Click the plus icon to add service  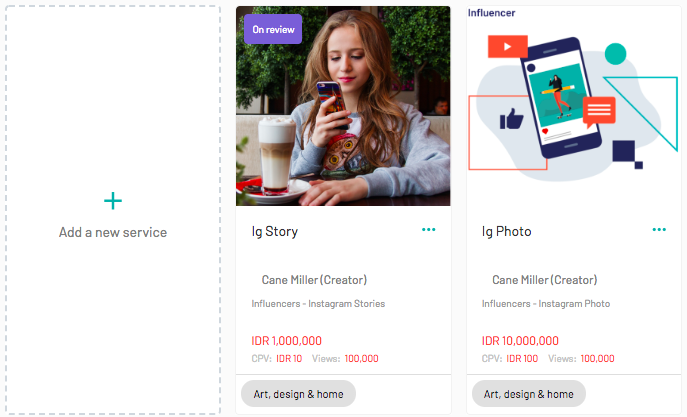[113, 201]
